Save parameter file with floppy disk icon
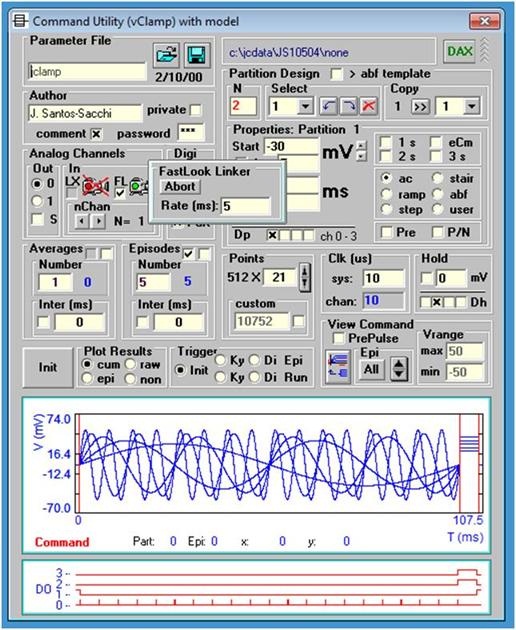516x630 pixels. click(x=197, y=55)
